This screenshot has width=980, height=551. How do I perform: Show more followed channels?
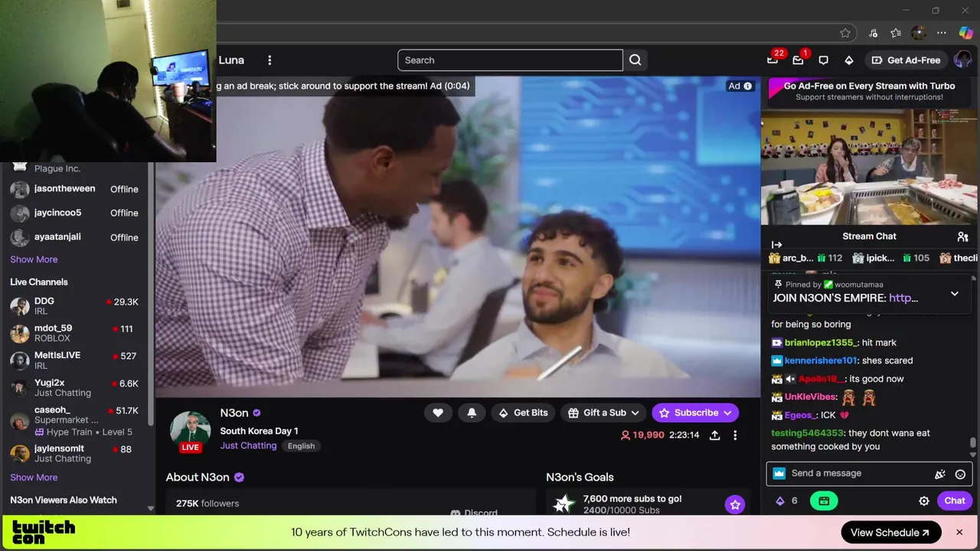pos(34,259)
